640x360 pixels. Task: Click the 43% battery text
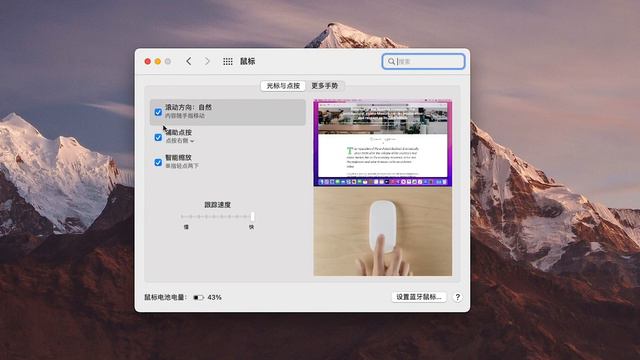pyautogui.click(x=214, y=298)
